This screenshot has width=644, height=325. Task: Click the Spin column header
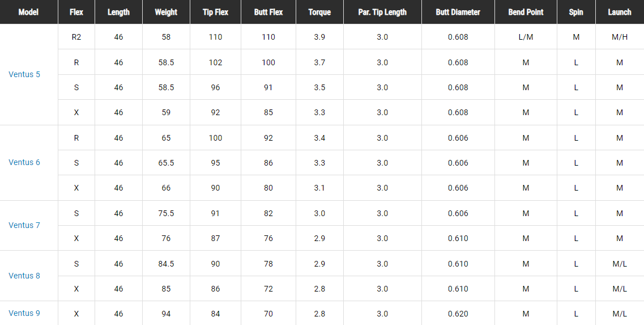point(576,12)
